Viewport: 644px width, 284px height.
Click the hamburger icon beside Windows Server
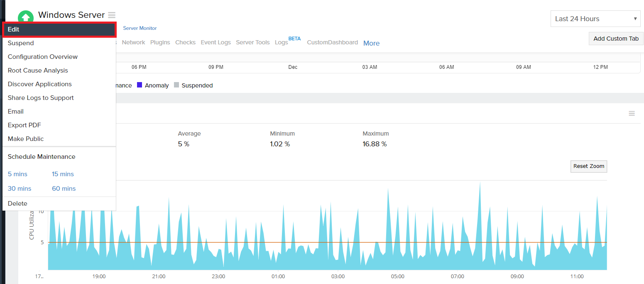(x=112, y=15)
